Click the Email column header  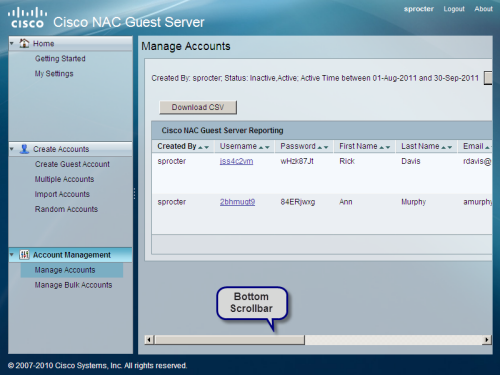pyautogui.click(x=473, y=146)
